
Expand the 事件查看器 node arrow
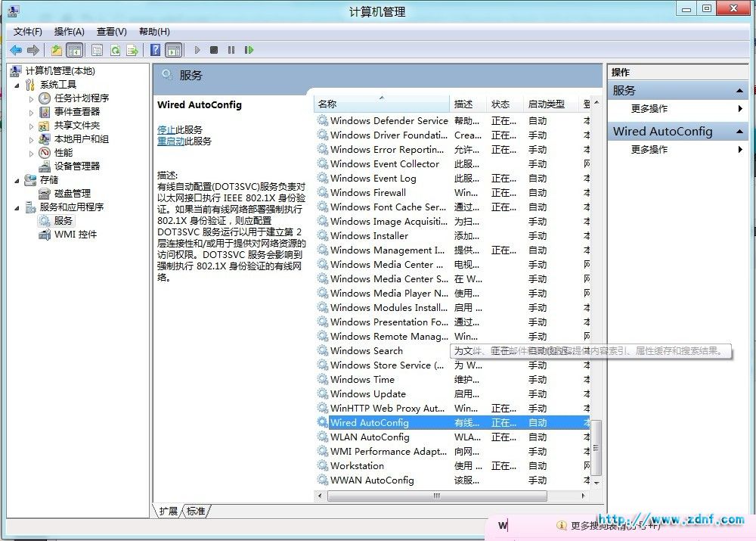[x=31, y=113]
